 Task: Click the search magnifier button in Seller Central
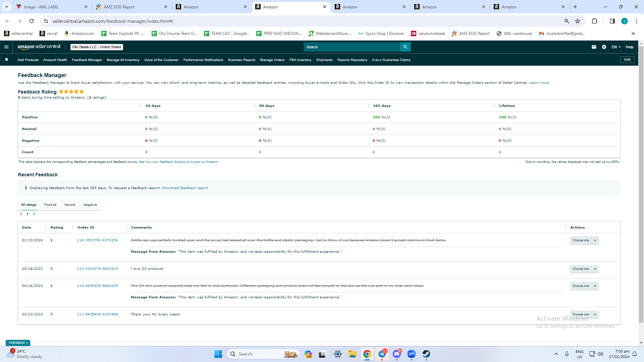(405, 47)
